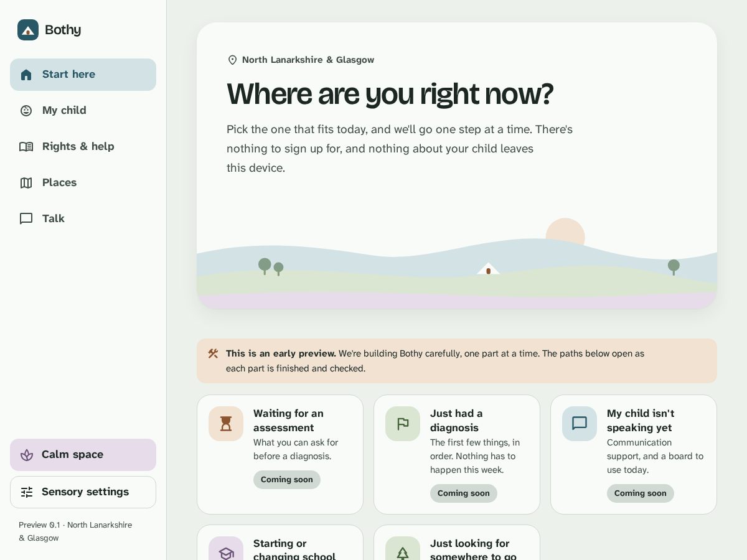The image size is (747, 560).
Task: Choose Just looking for somewhere to go
Action: (x=457, y=543)
